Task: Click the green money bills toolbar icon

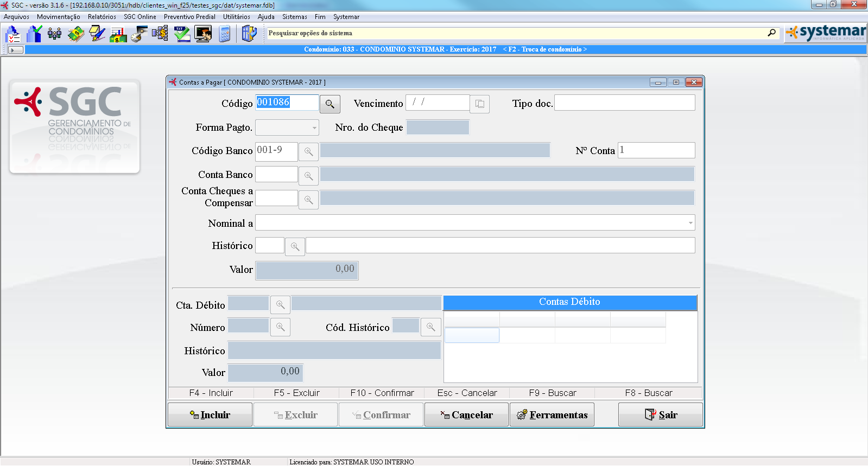Action: point(75,34)
